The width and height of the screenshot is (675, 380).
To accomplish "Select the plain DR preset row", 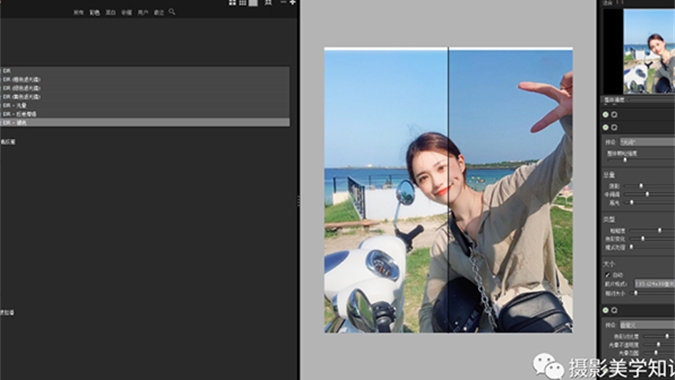I will [x=145, y=71].
